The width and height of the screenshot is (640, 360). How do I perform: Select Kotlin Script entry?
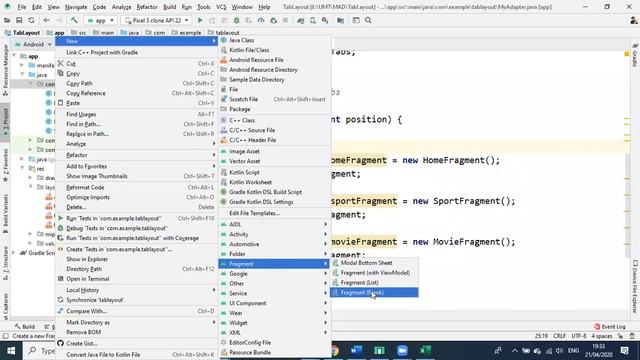275,172
